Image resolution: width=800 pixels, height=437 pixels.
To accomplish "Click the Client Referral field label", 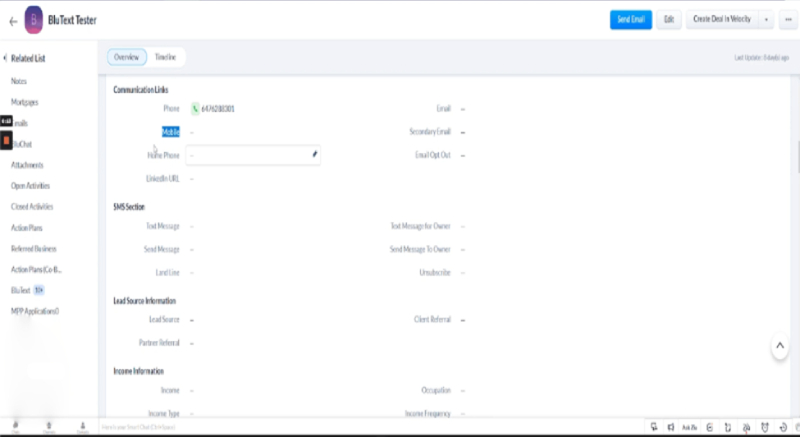I will pyautogui.click(x=433, y=320).
